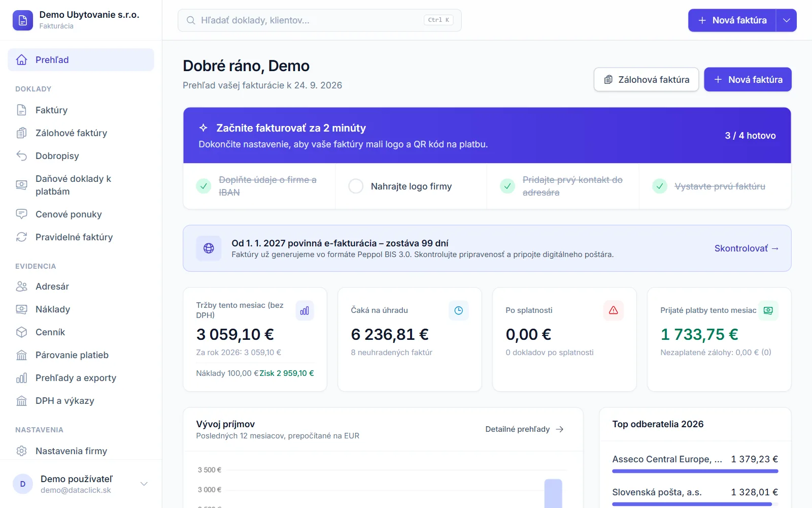The height and width of the screenshot is (508, 812).
Task: Click the warning triangle icon in Po splatnosti card
Action: click(x=614, y=310)
